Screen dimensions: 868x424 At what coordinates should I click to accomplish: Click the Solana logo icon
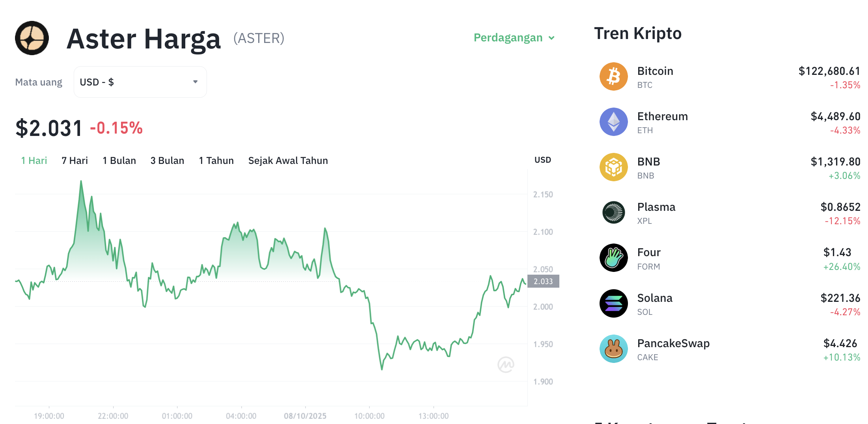click(x=613, y=303)
